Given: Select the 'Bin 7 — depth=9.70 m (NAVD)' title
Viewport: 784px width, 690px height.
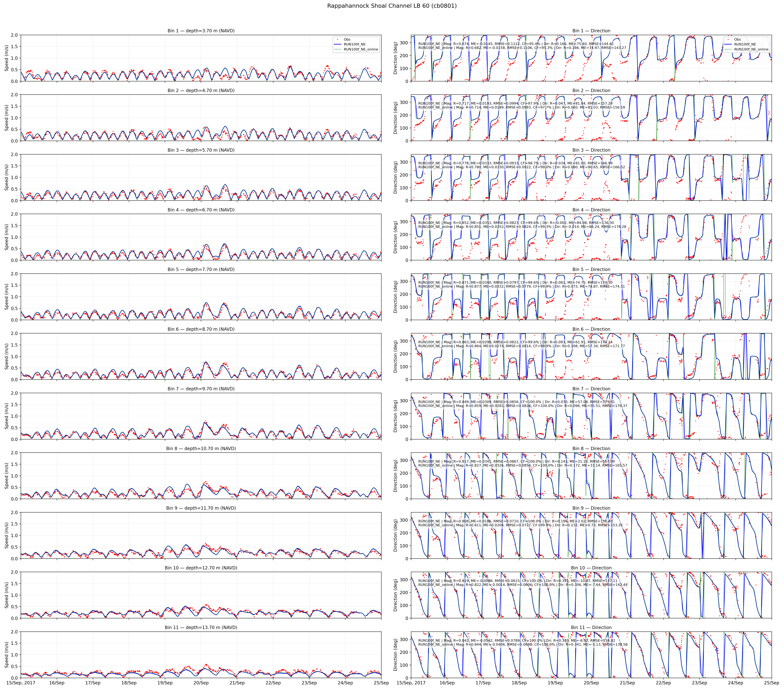Looking at the screenshot, I should click(201, 389).
